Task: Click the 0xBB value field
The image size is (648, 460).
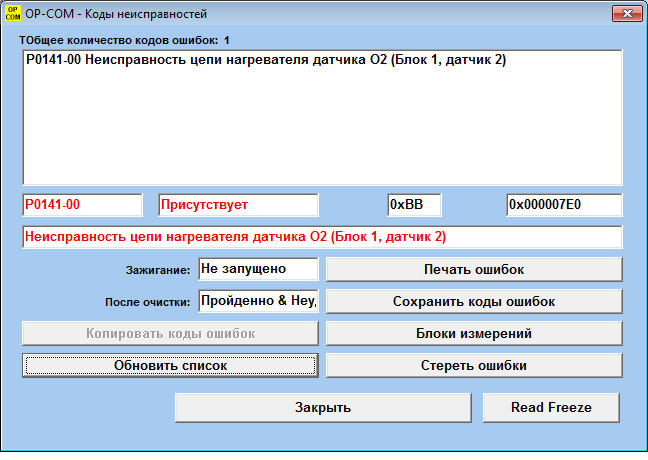Action: click(415, 205)
